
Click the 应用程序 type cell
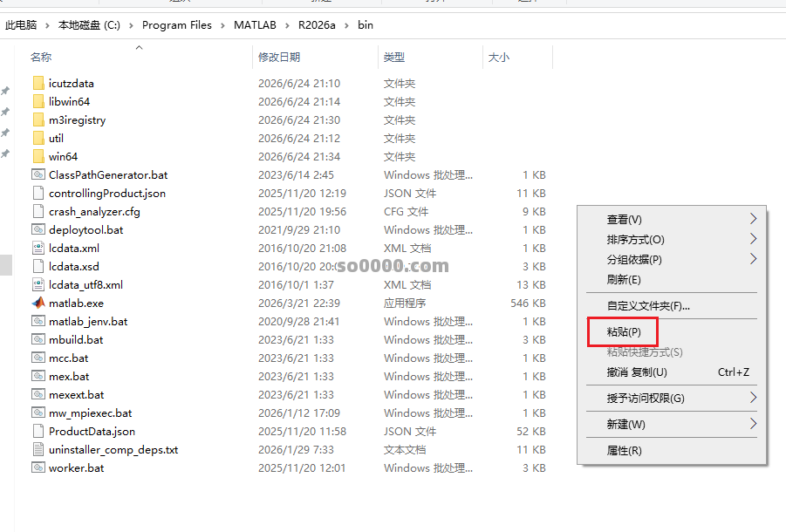(405, 304)
